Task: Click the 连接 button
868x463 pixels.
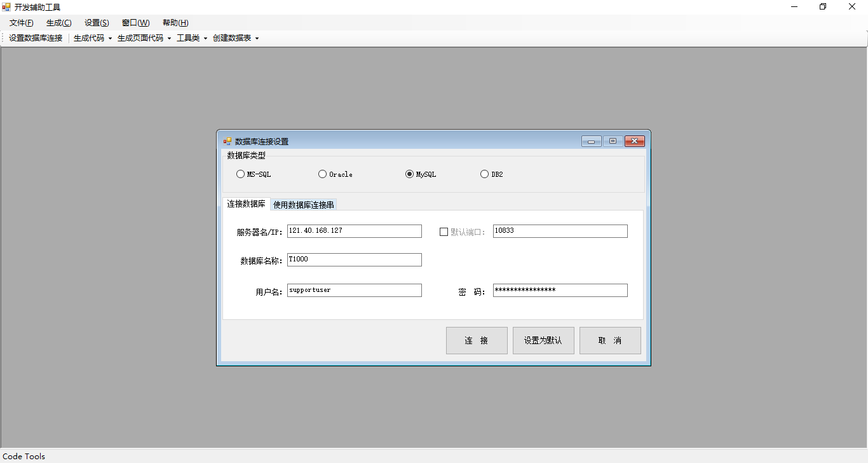Action: point(477,340)
